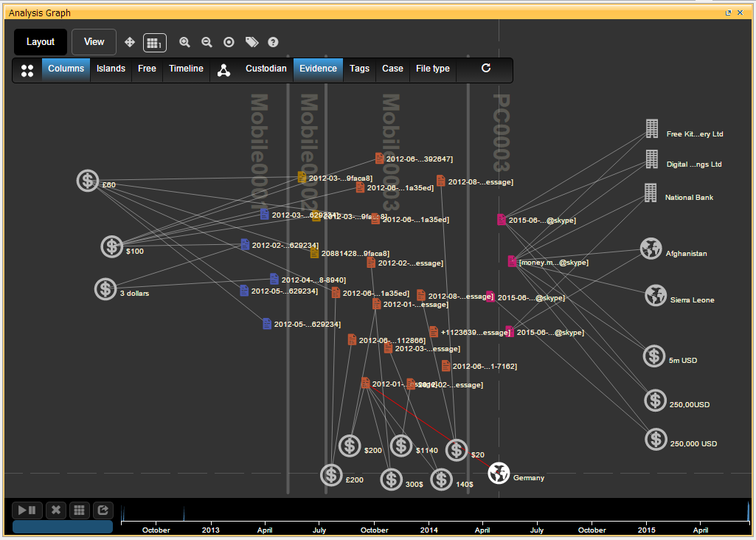756x540 pixels.
Task: Select the move/pan tool icon
Action: [130, 43]
